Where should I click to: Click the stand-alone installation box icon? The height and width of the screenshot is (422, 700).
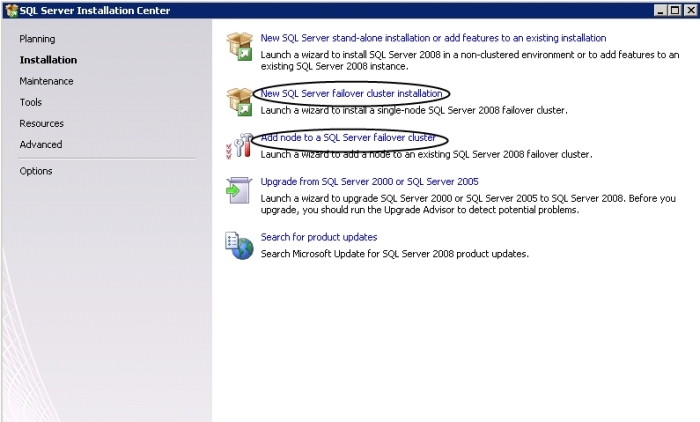tap(240, 46)
